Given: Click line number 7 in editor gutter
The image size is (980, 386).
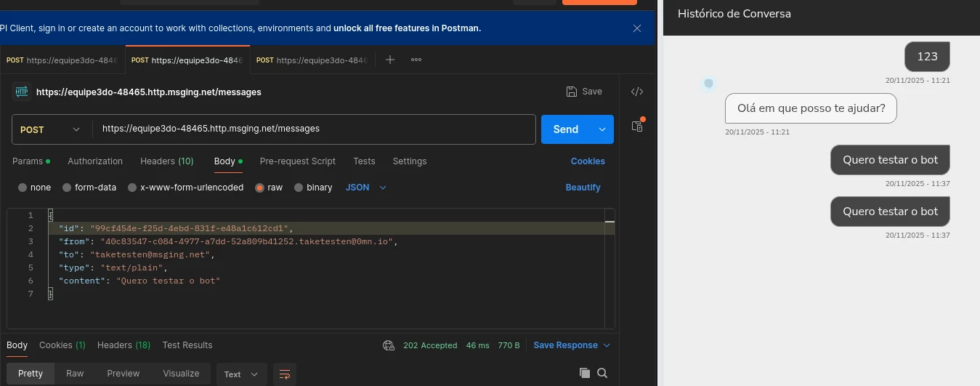Looking at the screenshot, I should point(30,294).
